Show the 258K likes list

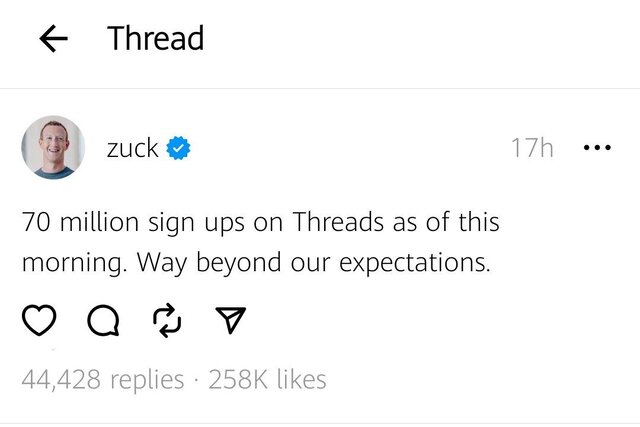coord(267,380)
